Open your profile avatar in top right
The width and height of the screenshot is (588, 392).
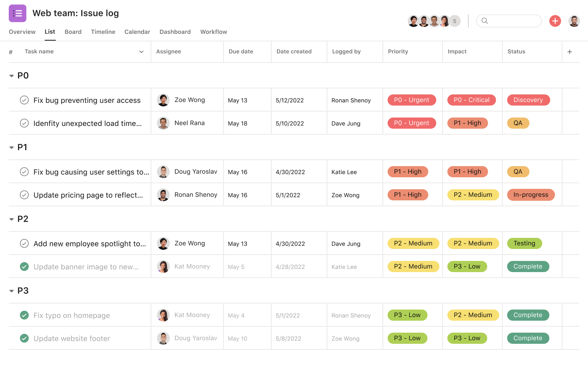pyautogui.click(x=574, y=21)
